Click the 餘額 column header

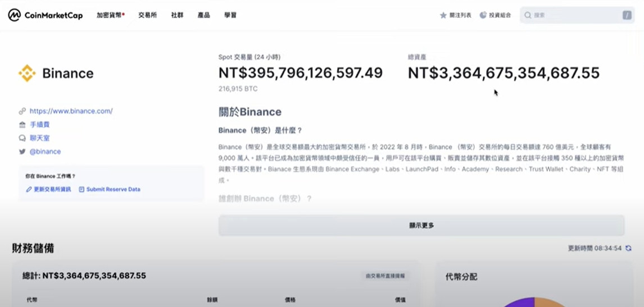[x=212, y=300]
